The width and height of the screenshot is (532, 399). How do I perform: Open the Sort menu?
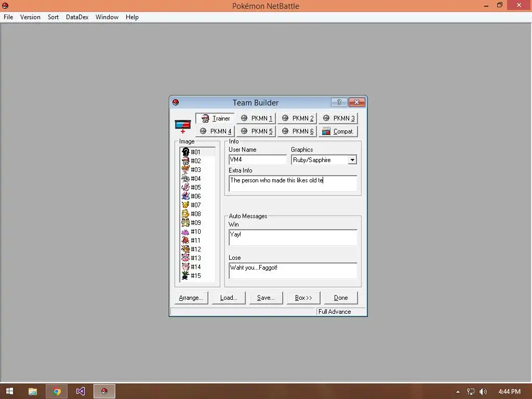pos(54,17)
